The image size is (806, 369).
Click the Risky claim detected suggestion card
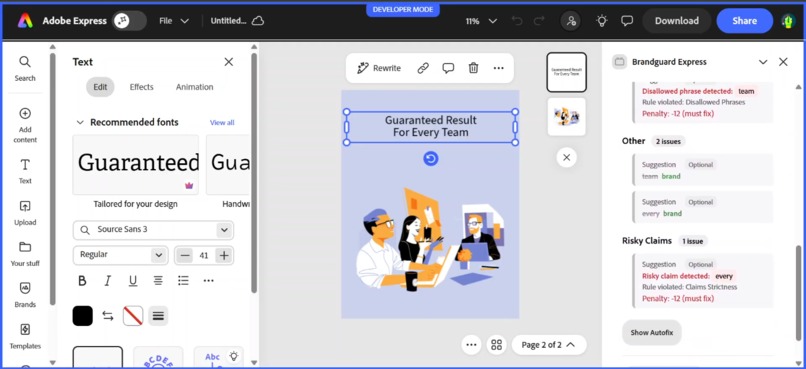[703, 281]
